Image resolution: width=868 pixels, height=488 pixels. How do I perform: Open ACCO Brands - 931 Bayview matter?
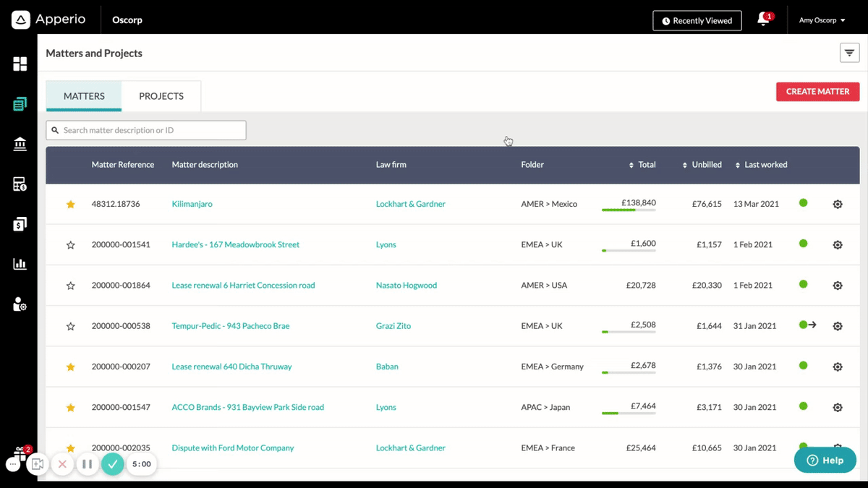coord(248,407)
